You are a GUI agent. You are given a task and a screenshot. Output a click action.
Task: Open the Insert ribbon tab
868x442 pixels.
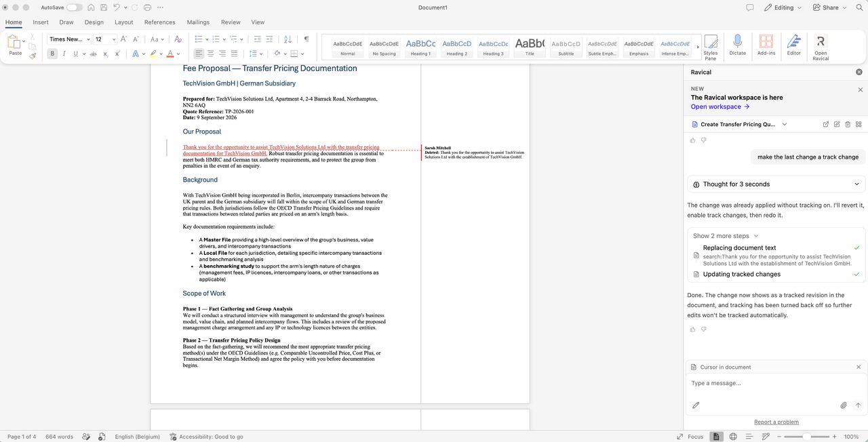click(x=41, y=22)
